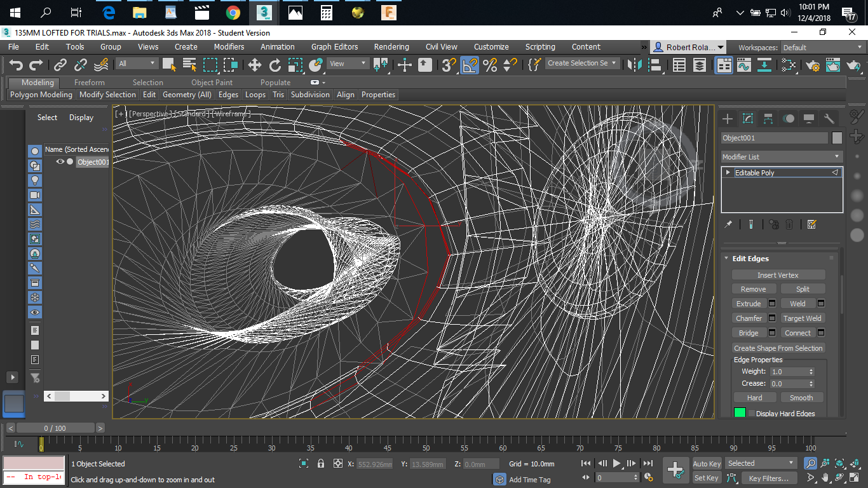Enable the Display Hard Edges checkbox
868x488 pixels.
[752, 414]
